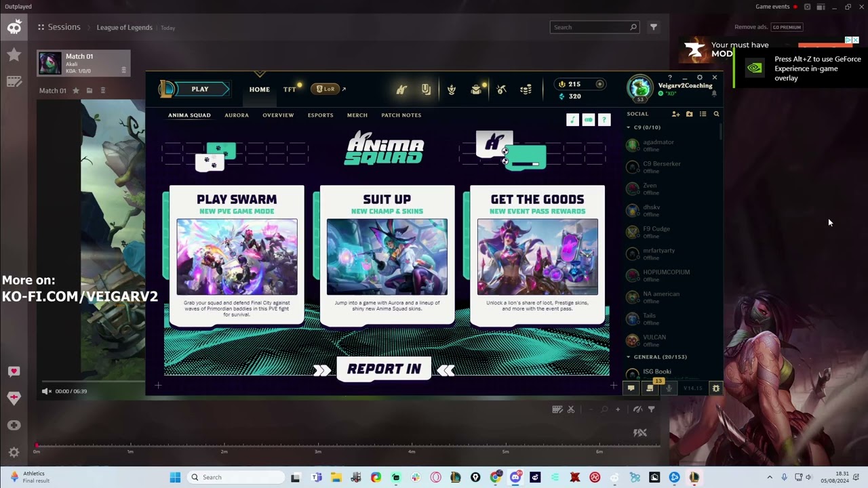Add a friend in the Social panel
This screenshot has height=488, width=868.
click(x=675, y=114)
